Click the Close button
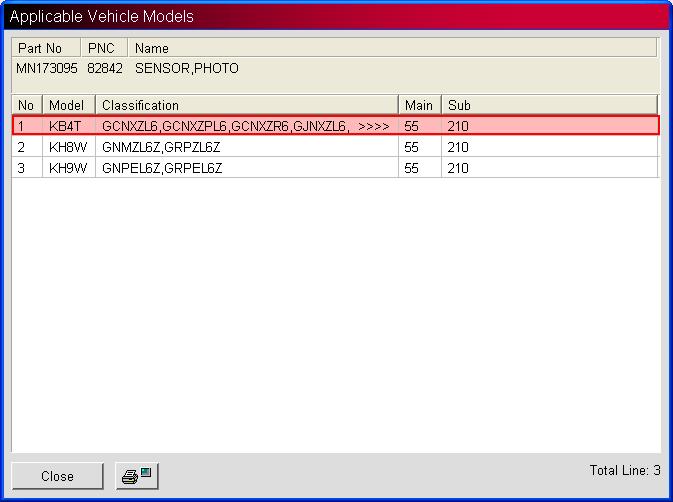This screenshot has height=502, width=673. 58,476
